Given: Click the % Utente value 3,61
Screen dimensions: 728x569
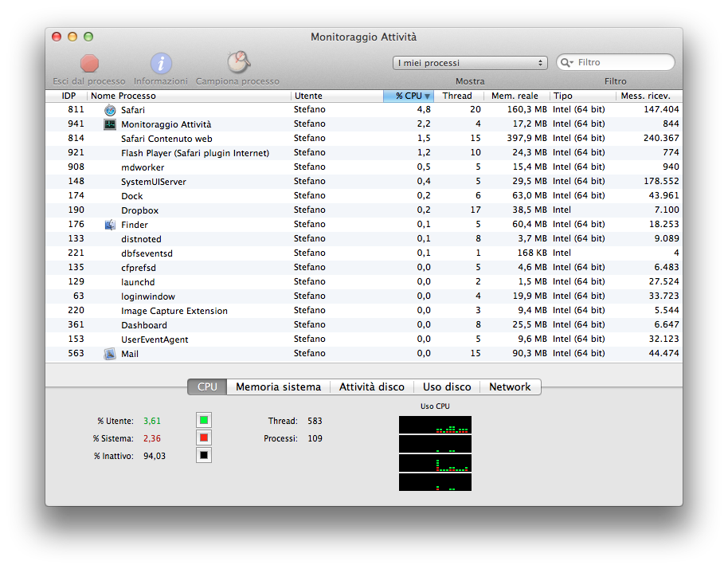Looking at the screenshot, I should [152, 421].
